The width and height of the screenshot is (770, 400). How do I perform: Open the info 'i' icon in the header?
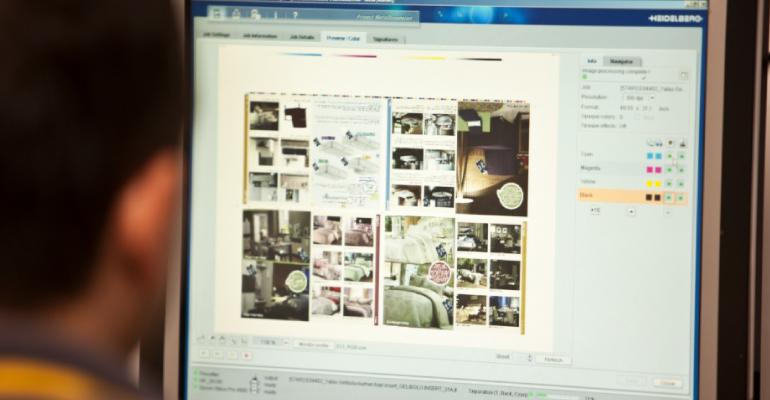pyautogui.click(x=275, y=15)
